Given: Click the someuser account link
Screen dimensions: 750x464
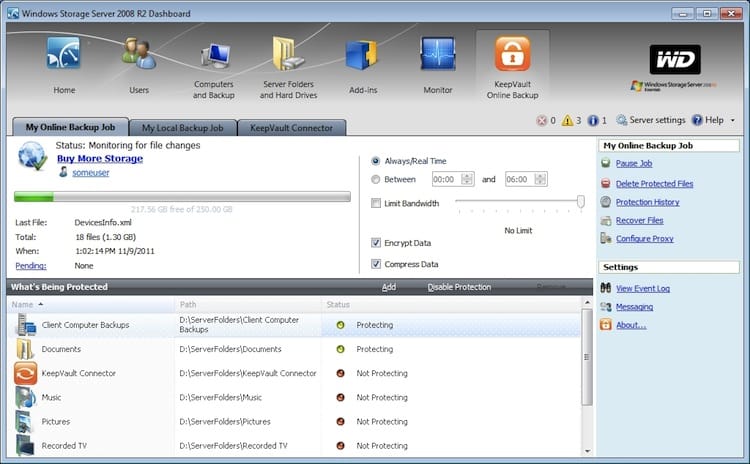Looking at the screenshot, I should click(91, 173).
